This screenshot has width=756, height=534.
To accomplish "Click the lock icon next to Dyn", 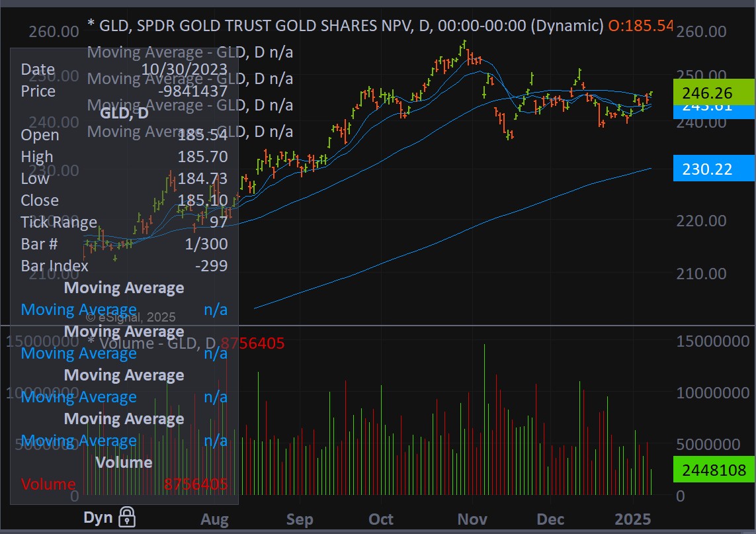I will click(x=127, y=517).
